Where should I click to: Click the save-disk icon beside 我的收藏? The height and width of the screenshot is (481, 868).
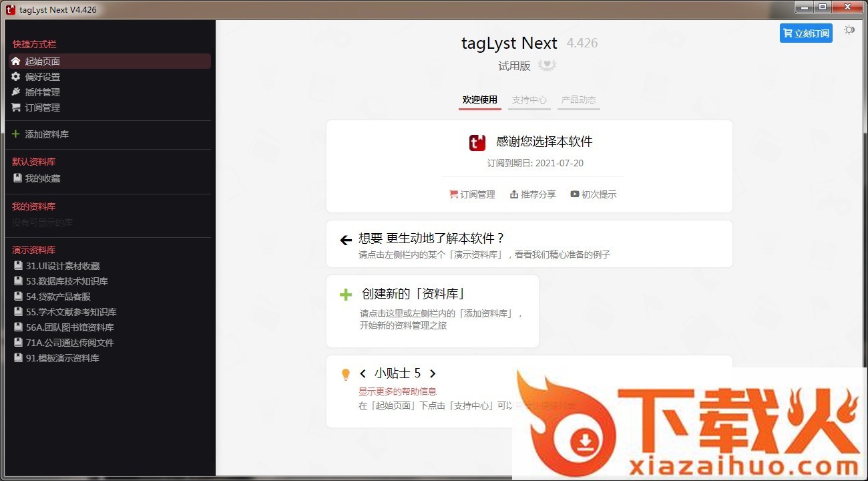[18, 178]
